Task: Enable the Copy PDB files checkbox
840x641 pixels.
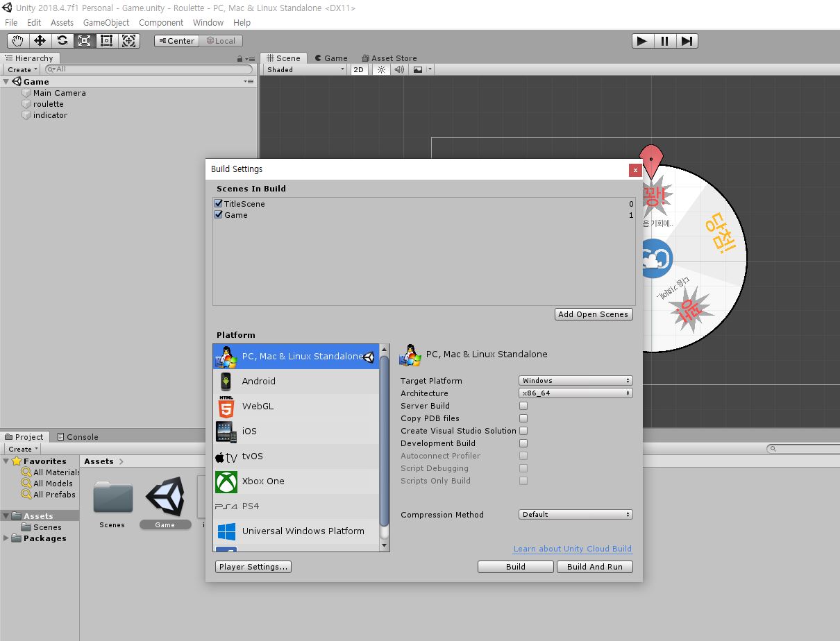Action: (523, 418)
